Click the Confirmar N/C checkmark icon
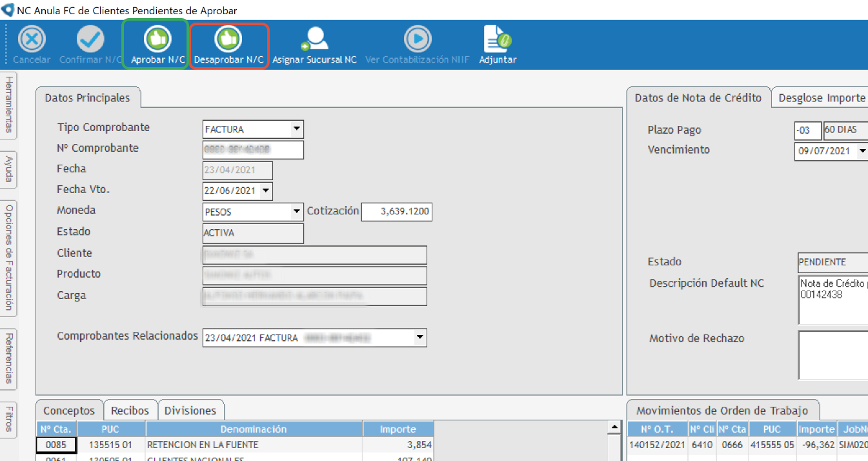 click(x=90, y=40)
